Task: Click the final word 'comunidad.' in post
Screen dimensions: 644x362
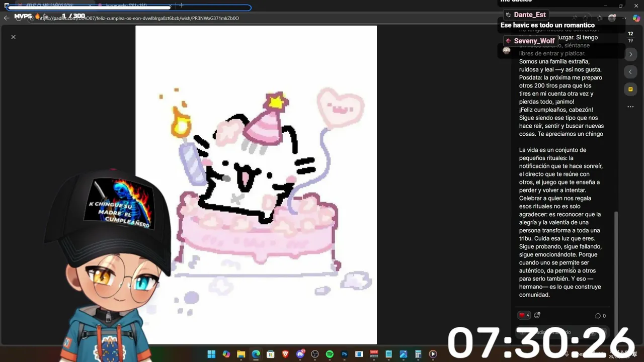Action: [534, 295]
